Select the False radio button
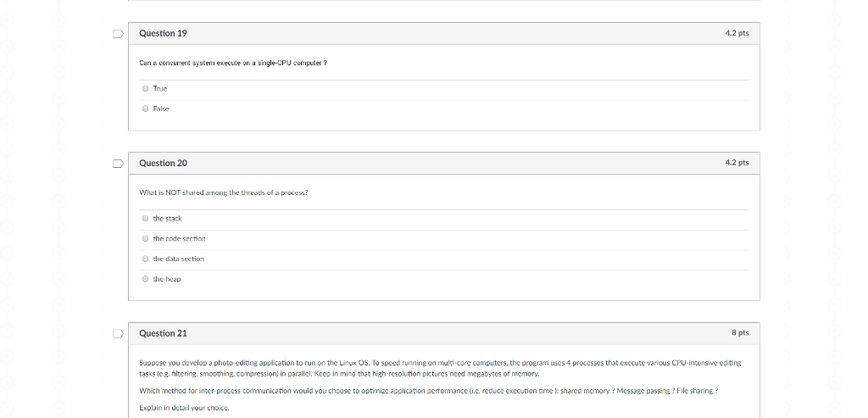Viewport: 868px width, 418px height. (x=146, y=109)
